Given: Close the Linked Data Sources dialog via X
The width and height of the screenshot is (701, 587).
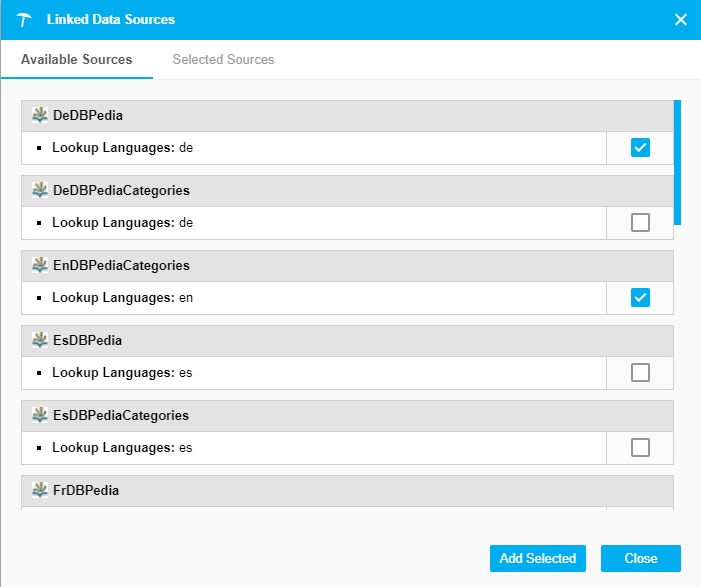Looking at the screenshot, I should [681, 20].
